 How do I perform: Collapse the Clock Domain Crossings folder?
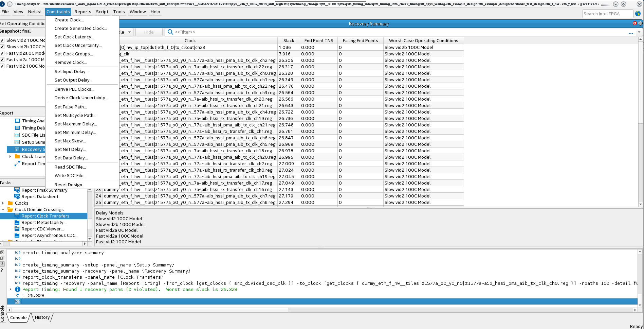tap(3, 209)
